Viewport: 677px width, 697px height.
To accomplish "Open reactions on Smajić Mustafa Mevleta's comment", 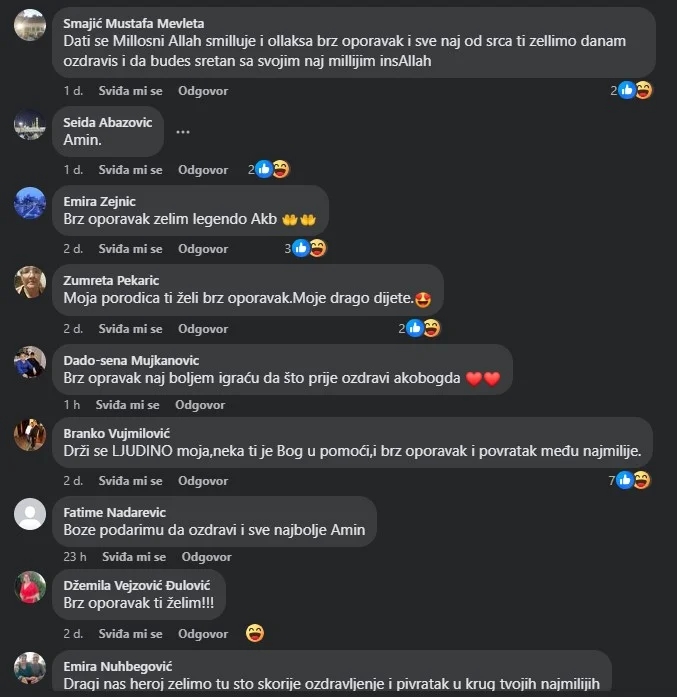I will [x=631, y=91].
